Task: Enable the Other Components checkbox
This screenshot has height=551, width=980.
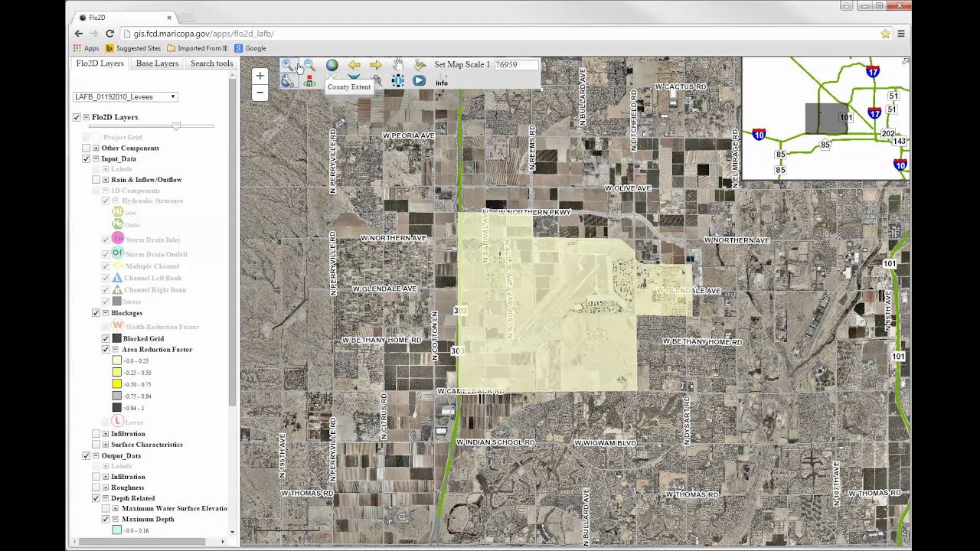Action: tap(87, 148)
